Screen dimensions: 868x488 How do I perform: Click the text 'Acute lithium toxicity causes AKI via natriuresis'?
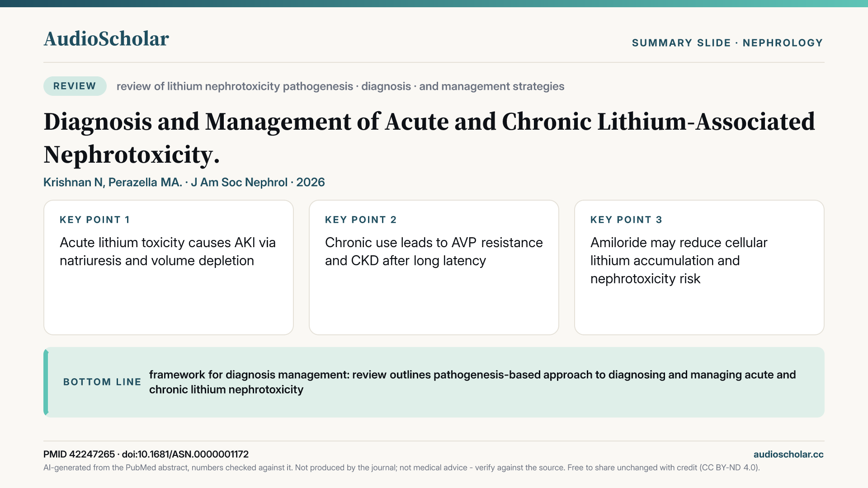click(x=168, y=252)
